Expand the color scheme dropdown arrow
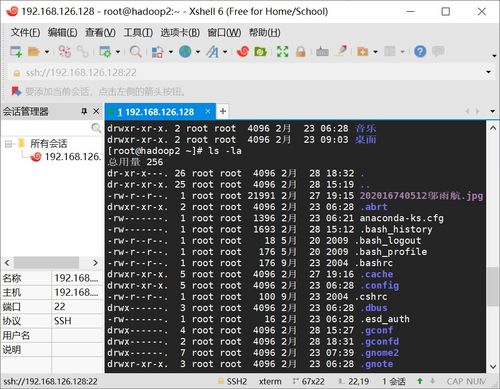 click(171, 52)
